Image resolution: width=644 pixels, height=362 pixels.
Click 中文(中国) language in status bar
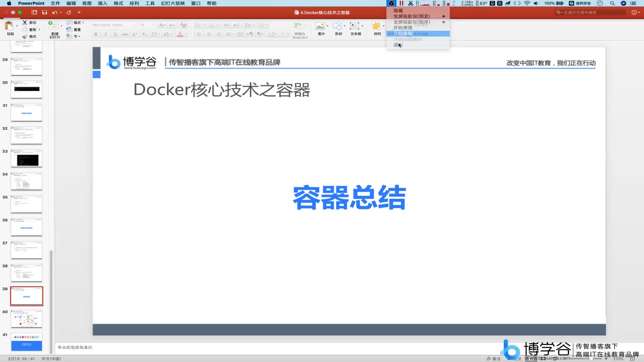click(51, 359)
